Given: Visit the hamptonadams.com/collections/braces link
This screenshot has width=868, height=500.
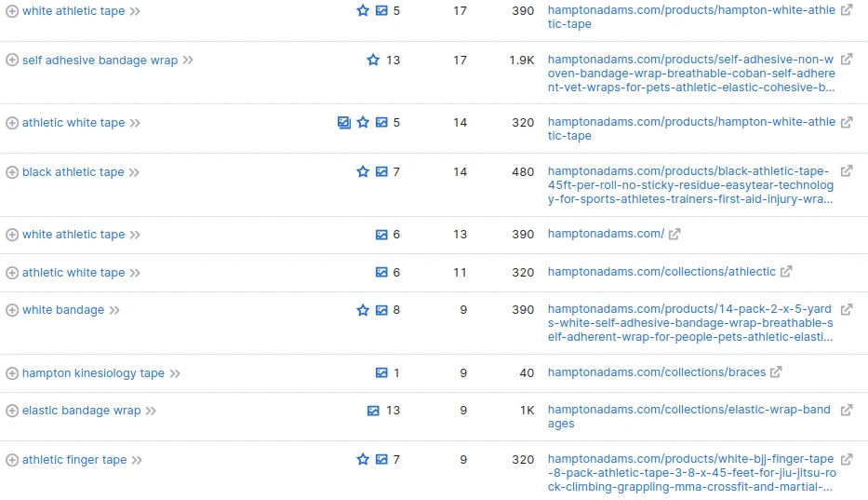Looking at the screenshot, I should [x=657, y=372].
